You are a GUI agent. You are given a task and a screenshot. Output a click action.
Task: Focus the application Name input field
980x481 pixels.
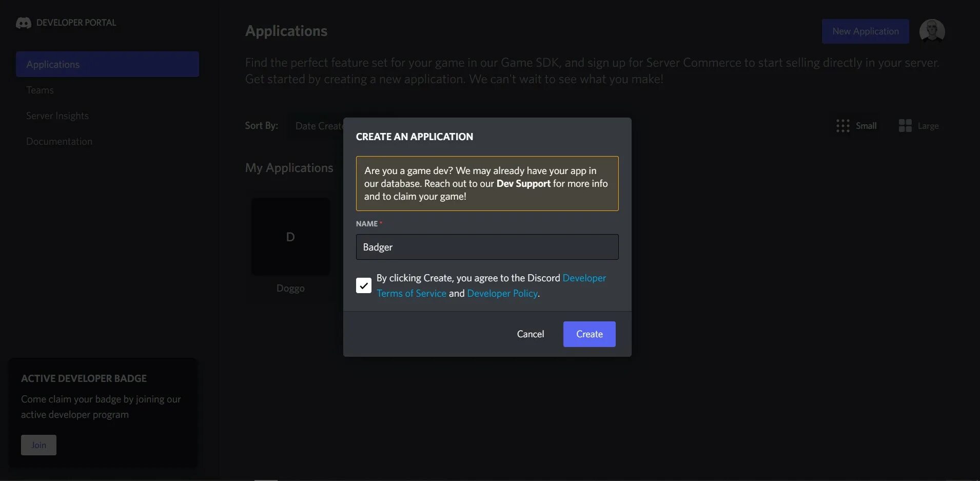click(x=487, y=247)
